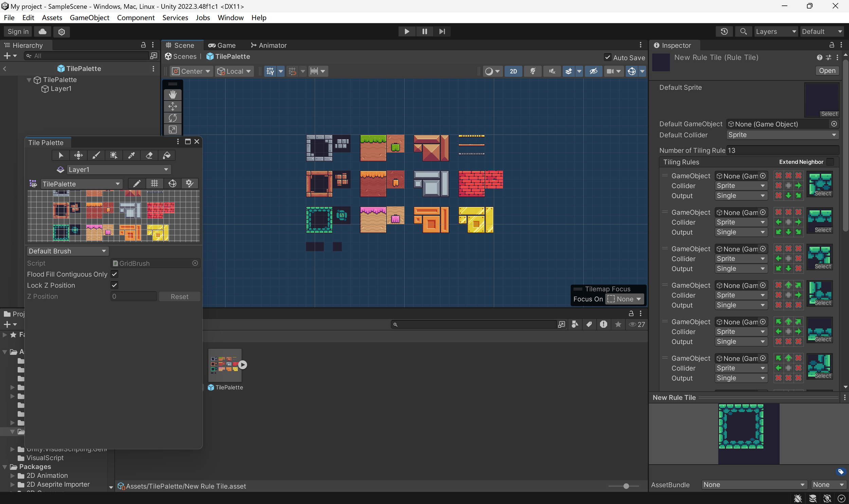
Task: Switch to the Game tab
Action: (x=222, y=45)
